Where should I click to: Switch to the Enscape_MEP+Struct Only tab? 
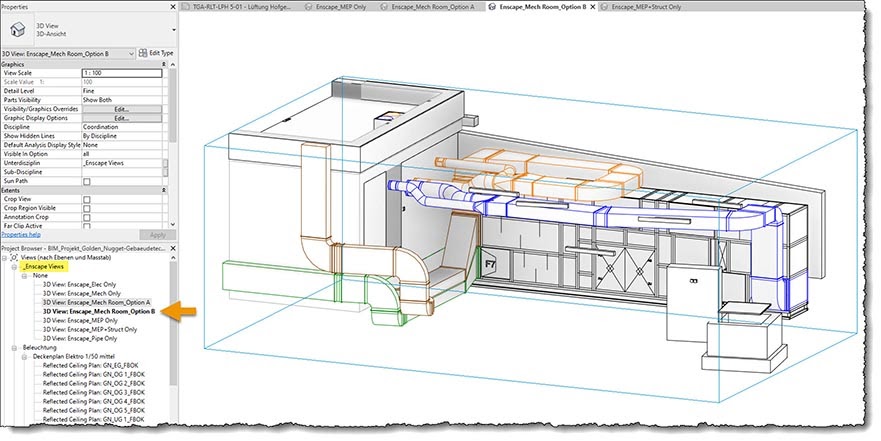pyautogui.click(x=645, y=6)
